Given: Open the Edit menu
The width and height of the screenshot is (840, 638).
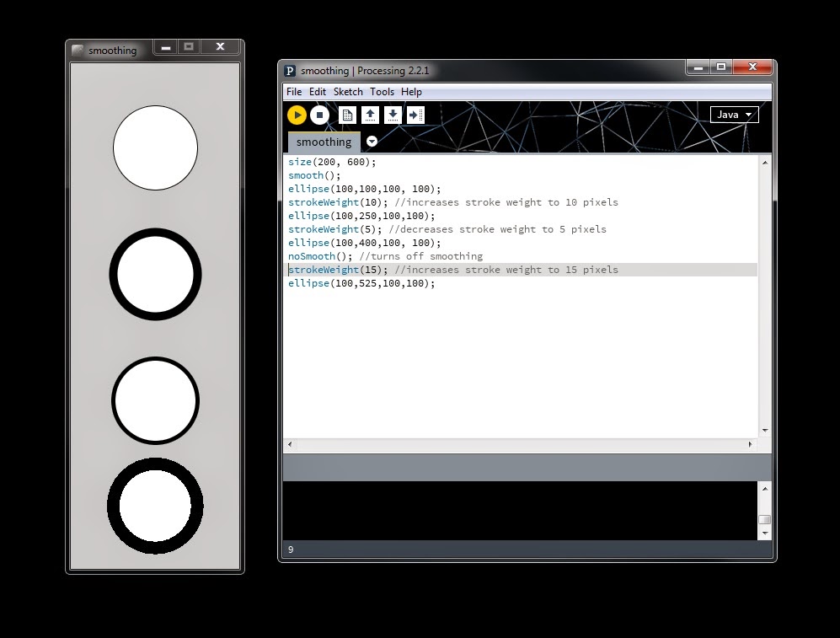Looking at the screenshot, I should (317, 92).
